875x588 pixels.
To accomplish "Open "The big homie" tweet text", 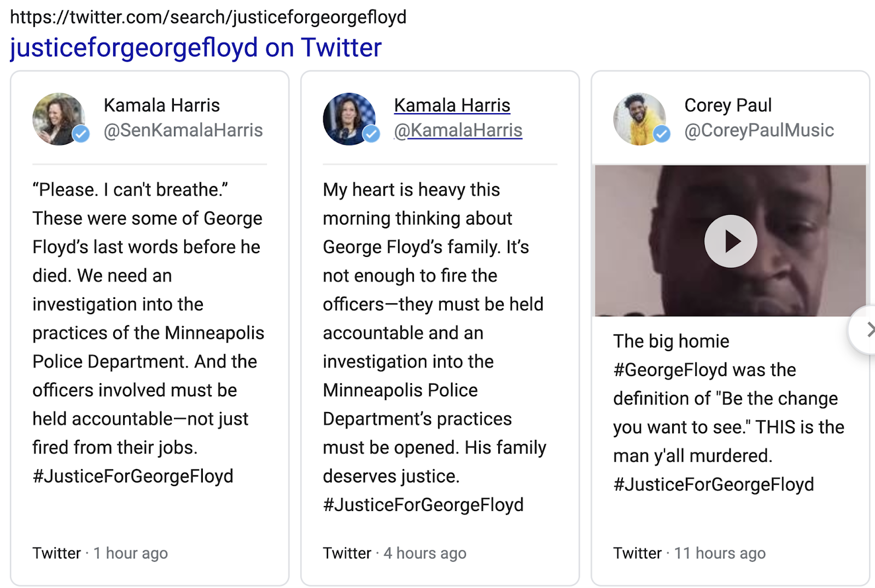I will point(729,413).
